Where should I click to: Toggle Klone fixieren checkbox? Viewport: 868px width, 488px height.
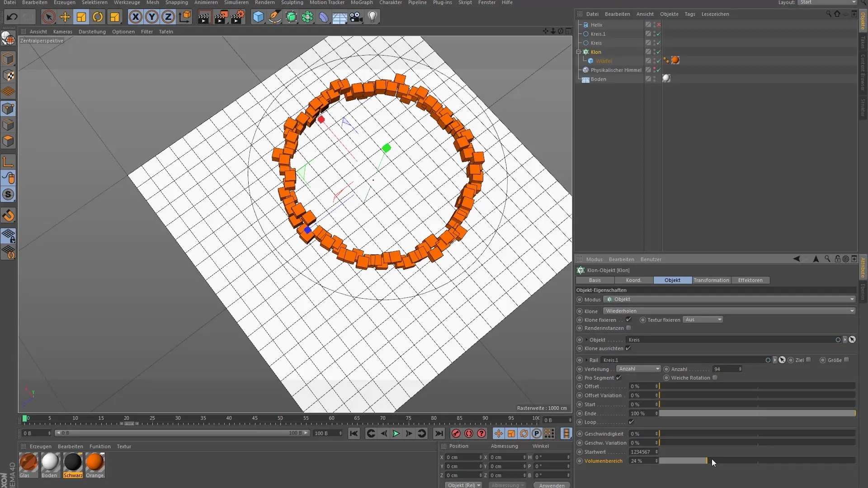628,319
